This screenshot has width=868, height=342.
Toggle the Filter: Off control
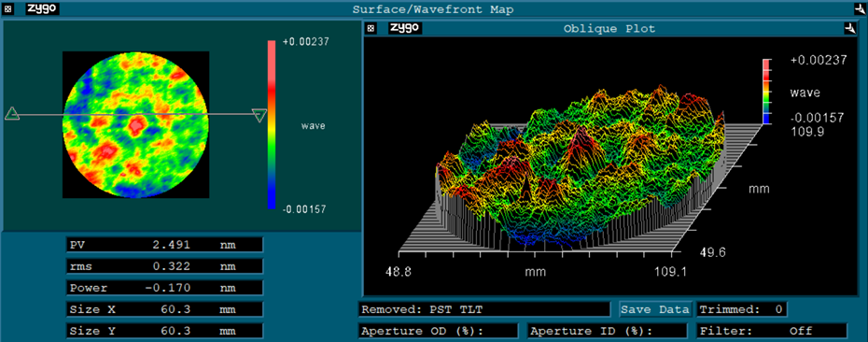(x=772, y=331)
